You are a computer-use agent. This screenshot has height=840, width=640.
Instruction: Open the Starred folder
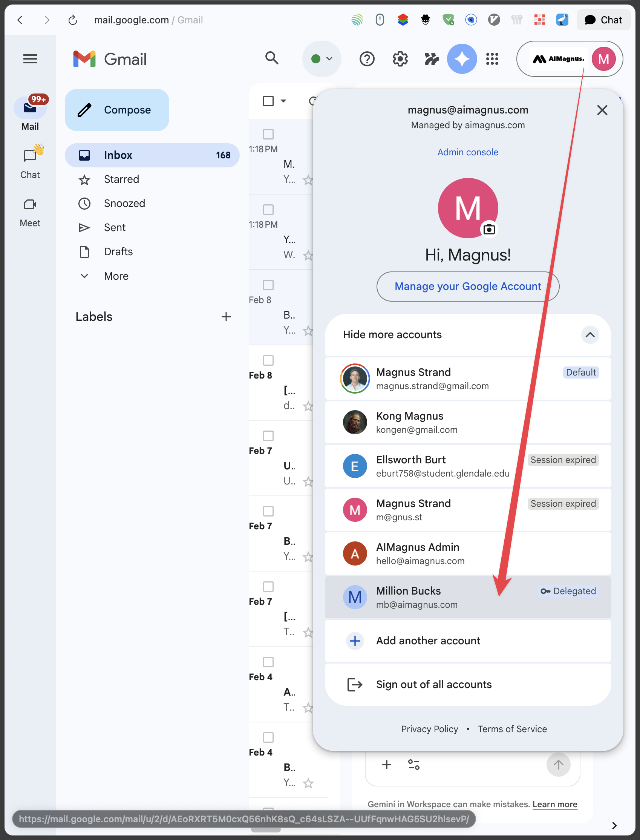(x=121, y=179)
